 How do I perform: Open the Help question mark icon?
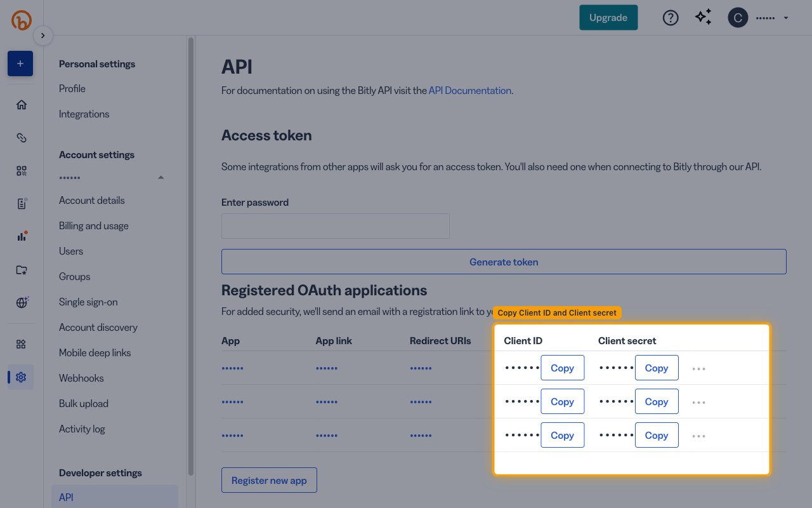tap(671, 18)
